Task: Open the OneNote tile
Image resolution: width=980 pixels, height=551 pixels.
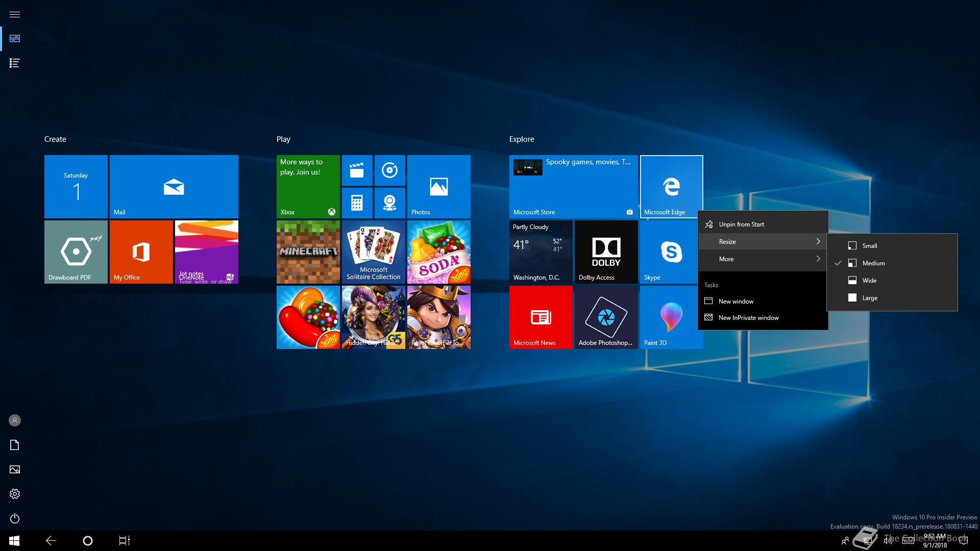Action: pos(207,252)
